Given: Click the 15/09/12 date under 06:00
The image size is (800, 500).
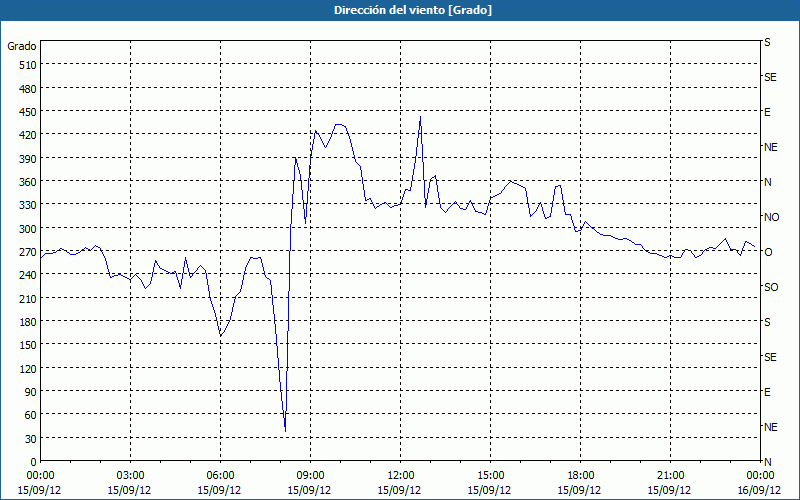Looking at the screenshot, I should [x=220, y=490].
